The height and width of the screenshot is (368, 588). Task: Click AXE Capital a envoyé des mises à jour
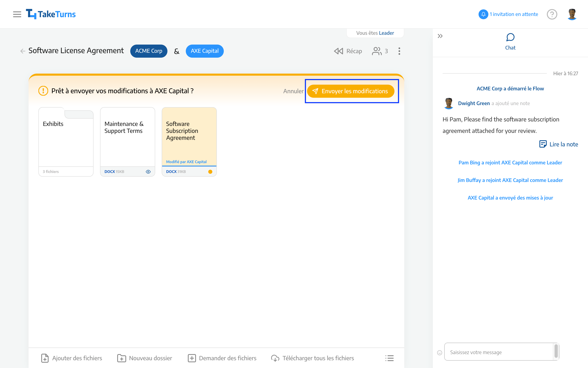pos(510,198)
